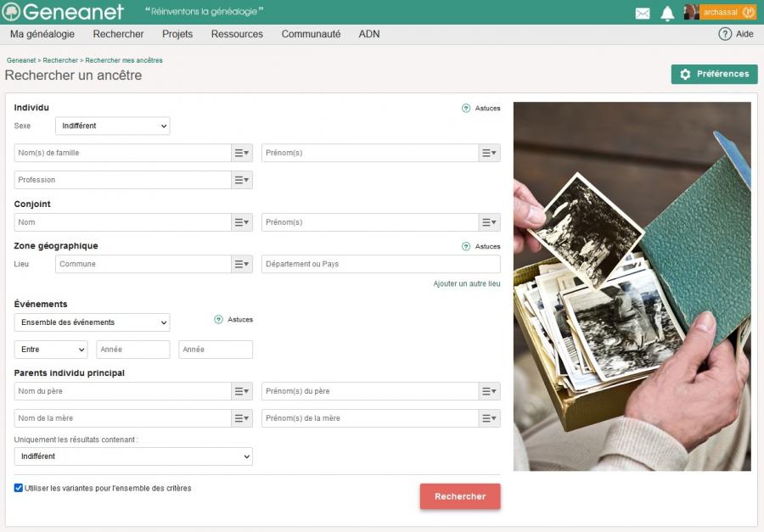Open the 'Projets' menu
Screen dimensions: 764x532
point(177,34)
